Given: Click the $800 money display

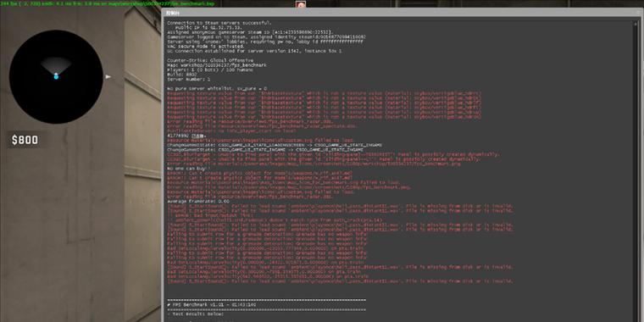Looking at the screenshot, I should (x=25, y=141).
